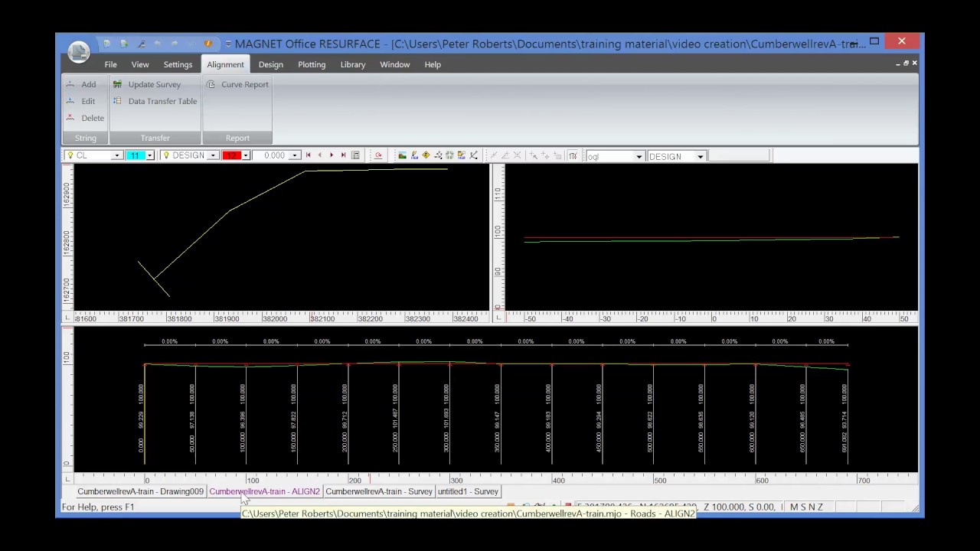Click the third greyed intersect icon
Viewport: 980px width, 551px height.
(x=517, y=155)
